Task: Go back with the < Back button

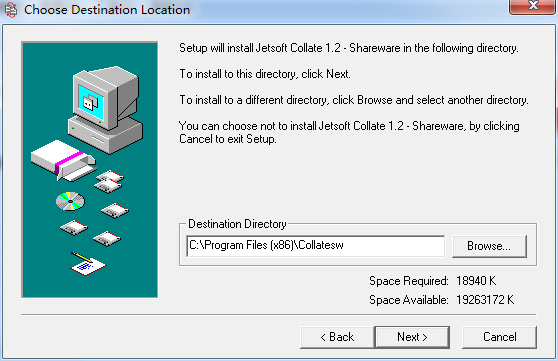Action: pos(337,337)
